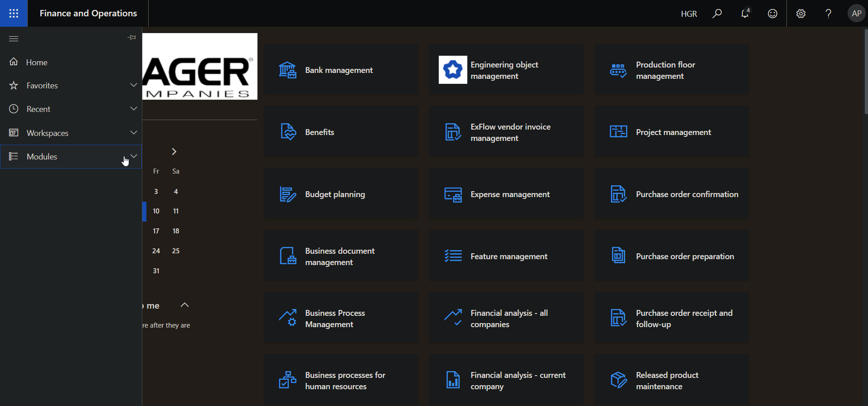This screenshot has height=406, width=868.
Task: Click the Business Process Management icon
Action: click(287, 318)
